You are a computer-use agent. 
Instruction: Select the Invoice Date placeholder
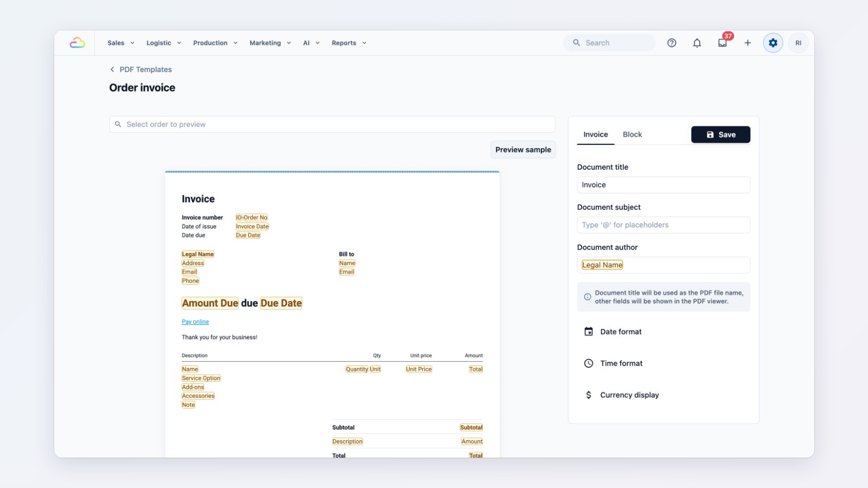252,227
